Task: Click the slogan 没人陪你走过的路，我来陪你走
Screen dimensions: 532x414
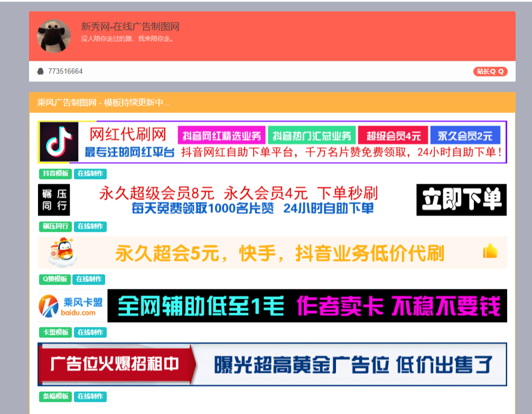Action: point(127,39)
